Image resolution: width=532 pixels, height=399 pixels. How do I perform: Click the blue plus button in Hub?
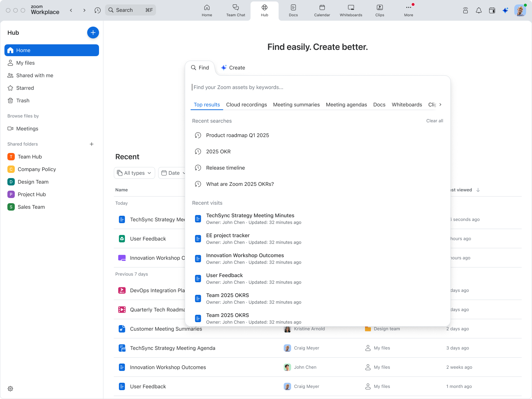tap(93, 33)
